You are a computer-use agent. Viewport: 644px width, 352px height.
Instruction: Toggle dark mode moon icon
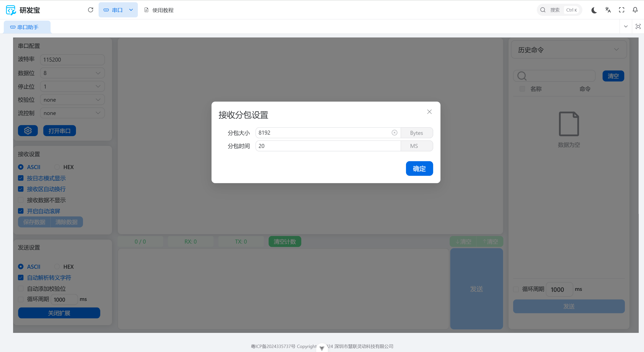coord(594,10)
